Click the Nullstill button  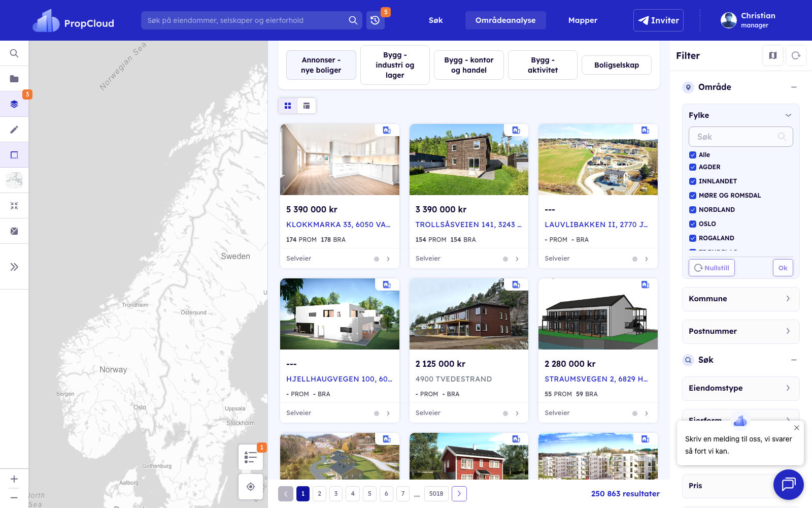712,268
